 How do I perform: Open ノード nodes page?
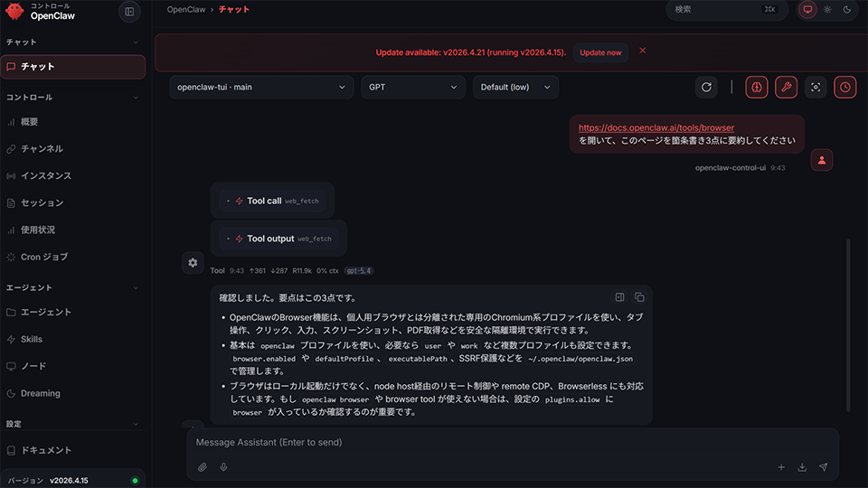(x=73, y=366)
